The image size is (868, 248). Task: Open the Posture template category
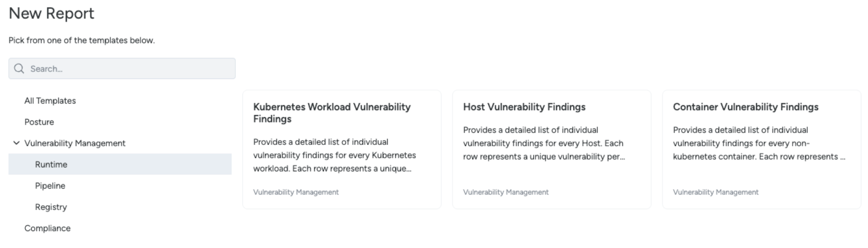pyautogui.click(x=39, y=122)
